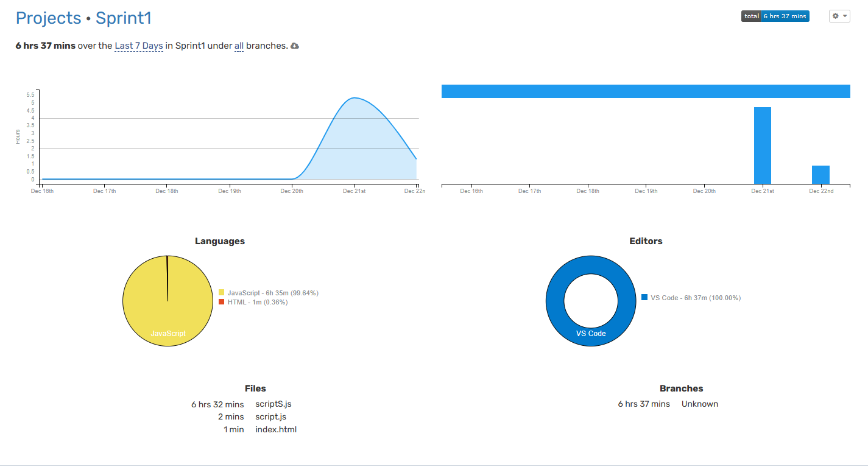Change the 'Last 7 Days' time range

coord(138,46)
